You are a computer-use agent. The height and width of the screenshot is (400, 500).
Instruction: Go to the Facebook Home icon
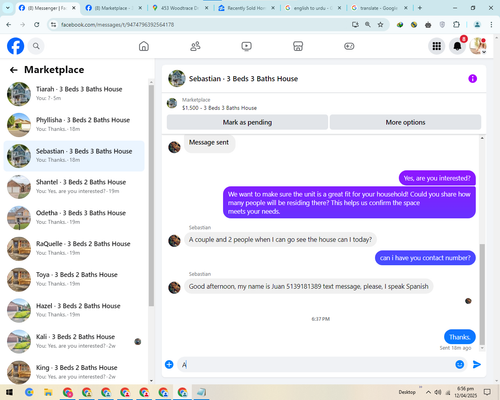pyautogui.click(x=144, y=46)
